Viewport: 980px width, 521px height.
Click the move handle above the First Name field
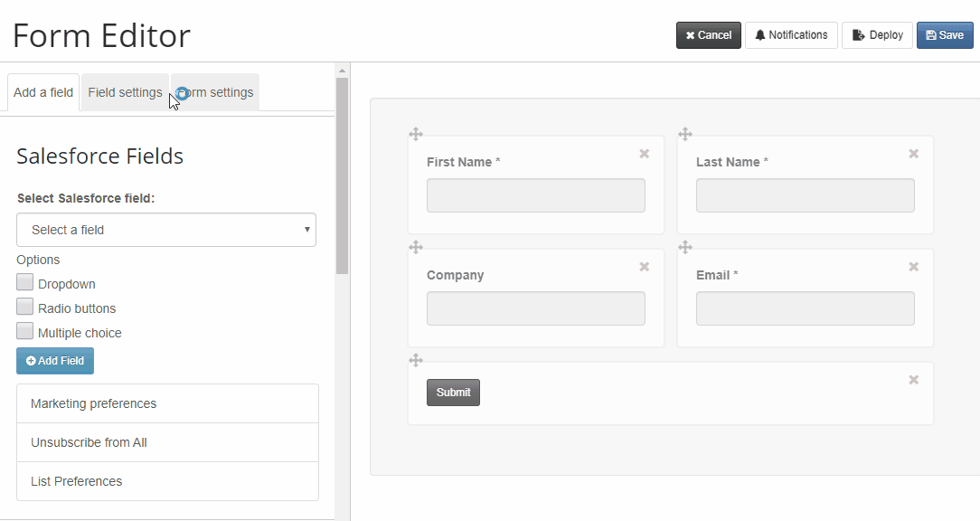[x=416, y=134]
